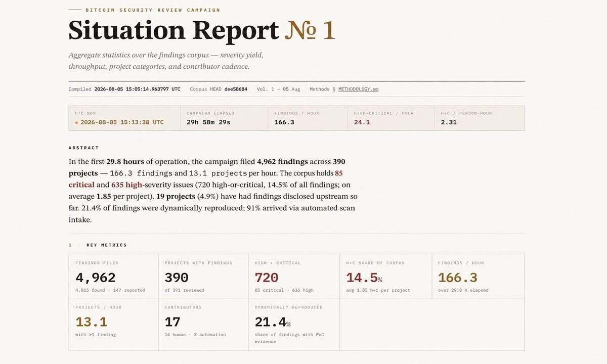Select campaign elapsed value 29h 58m 29s
Screen dimensions: 607x364
209,122
